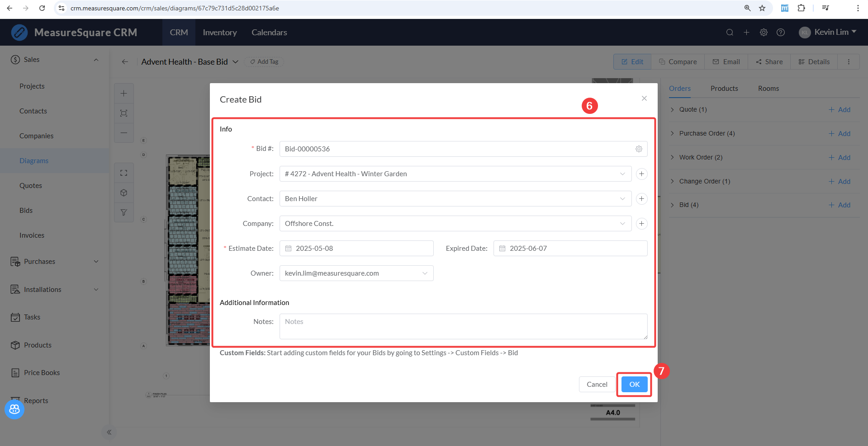Open the Owner dropdown

point(356,273)
